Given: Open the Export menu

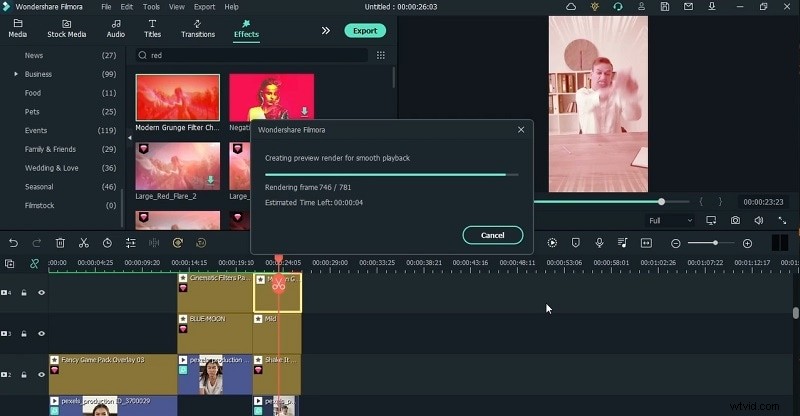Looking at the screenshot, I should pyautogui.click(x=204, y=7).
